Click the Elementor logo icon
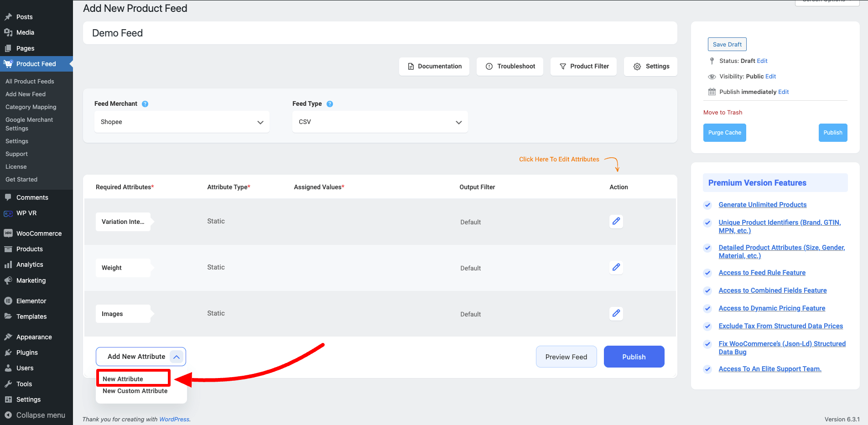The image size is (868, 425). (x=8, y=301)
